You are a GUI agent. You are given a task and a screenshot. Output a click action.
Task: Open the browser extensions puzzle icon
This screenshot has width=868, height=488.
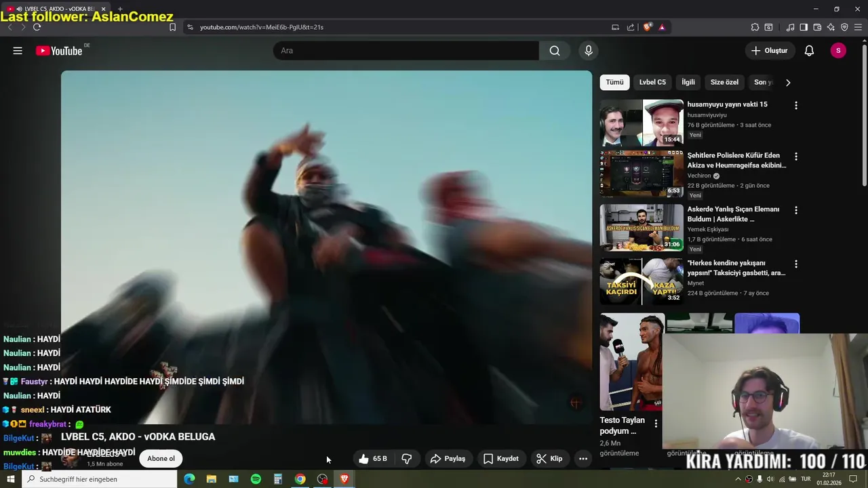point(755,27)
